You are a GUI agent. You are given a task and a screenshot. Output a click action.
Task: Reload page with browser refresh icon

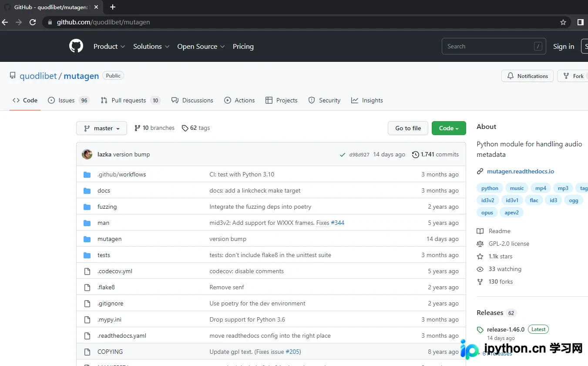click(x=33, y=22)
